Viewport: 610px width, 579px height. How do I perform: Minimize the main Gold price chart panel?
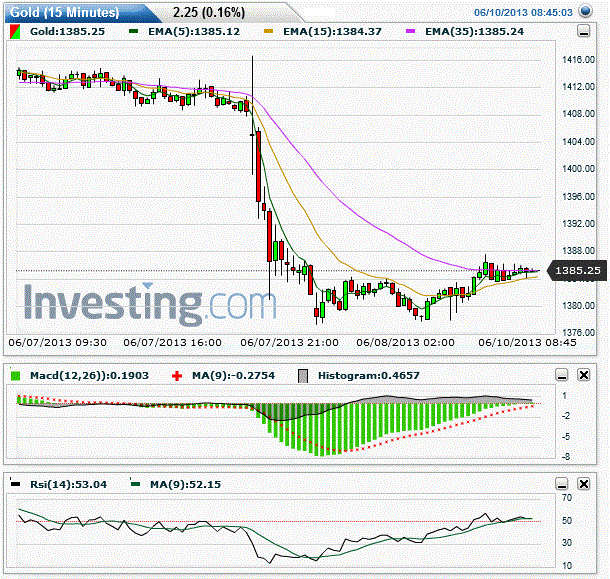click(x=583, y=31)
